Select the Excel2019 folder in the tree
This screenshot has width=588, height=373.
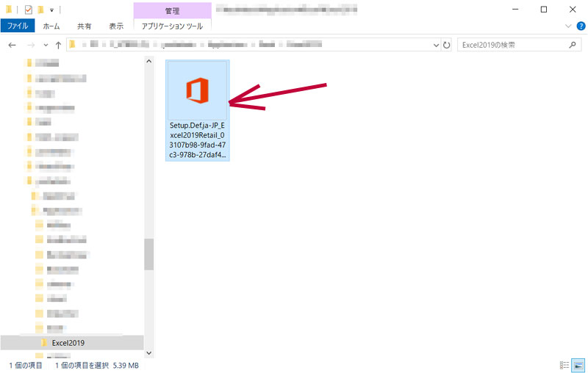[x=72, y=343]
